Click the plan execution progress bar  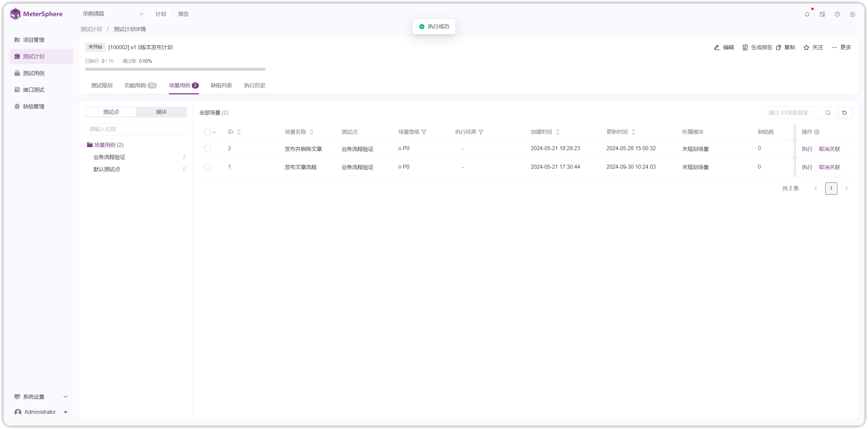[x=175, y=69]
